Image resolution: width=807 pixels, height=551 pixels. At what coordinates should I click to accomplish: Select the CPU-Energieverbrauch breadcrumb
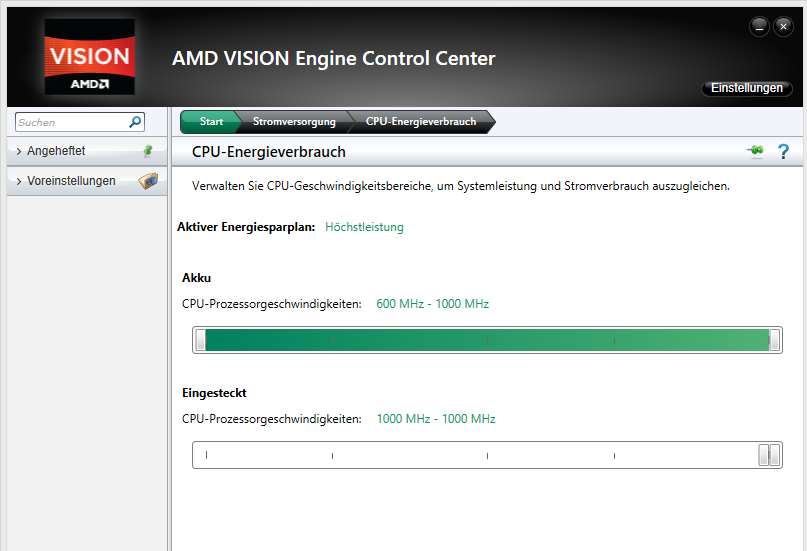point(420,122)
